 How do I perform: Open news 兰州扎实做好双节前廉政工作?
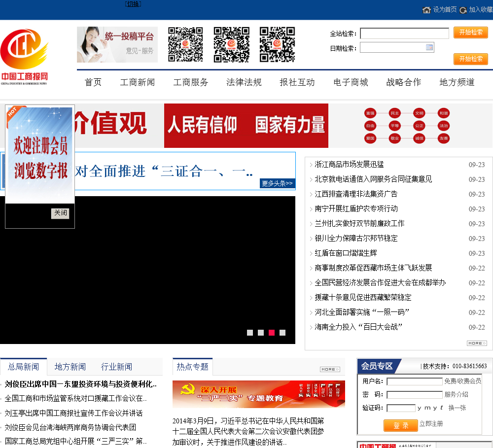tap(359, 224)
